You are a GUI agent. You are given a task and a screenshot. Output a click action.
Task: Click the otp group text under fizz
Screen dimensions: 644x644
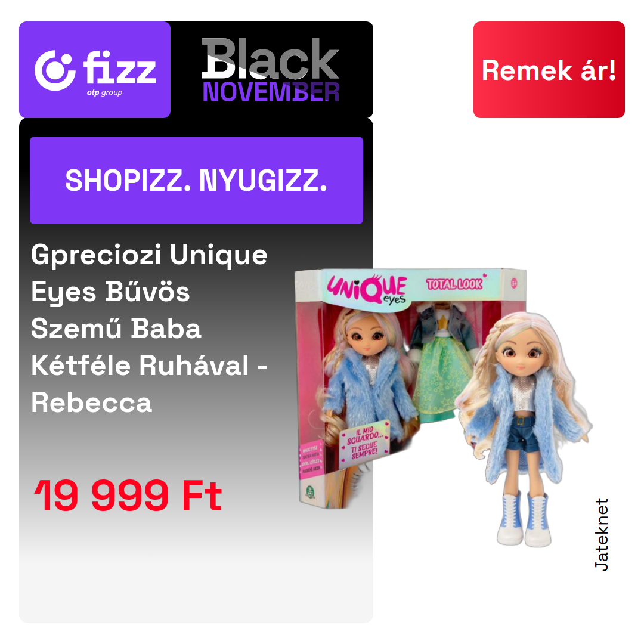tap(104, 93)
